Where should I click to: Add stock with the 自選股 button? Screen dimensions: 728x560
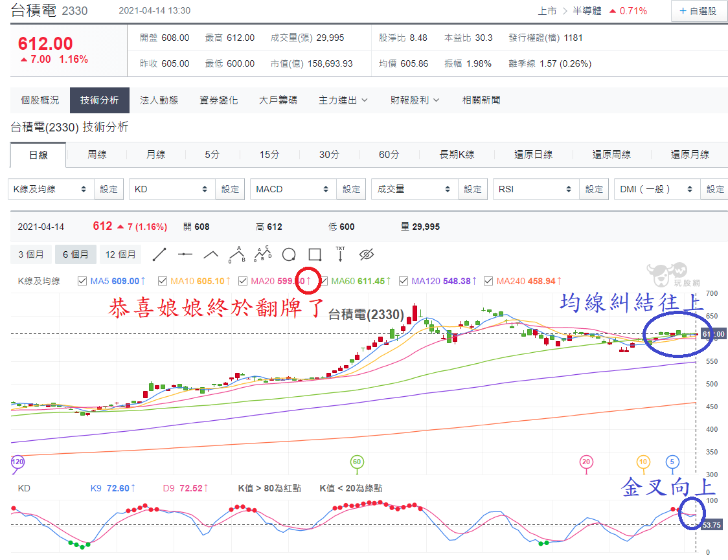698,11
